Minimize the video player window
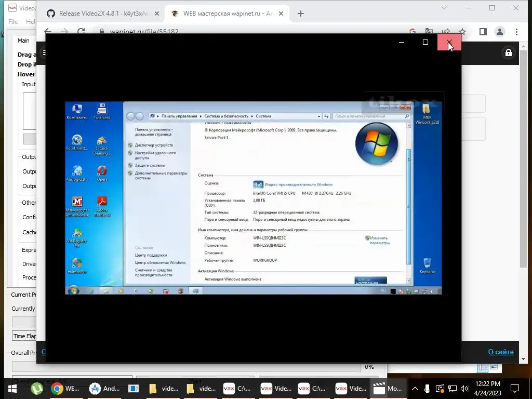 click(x=402, y=42)
